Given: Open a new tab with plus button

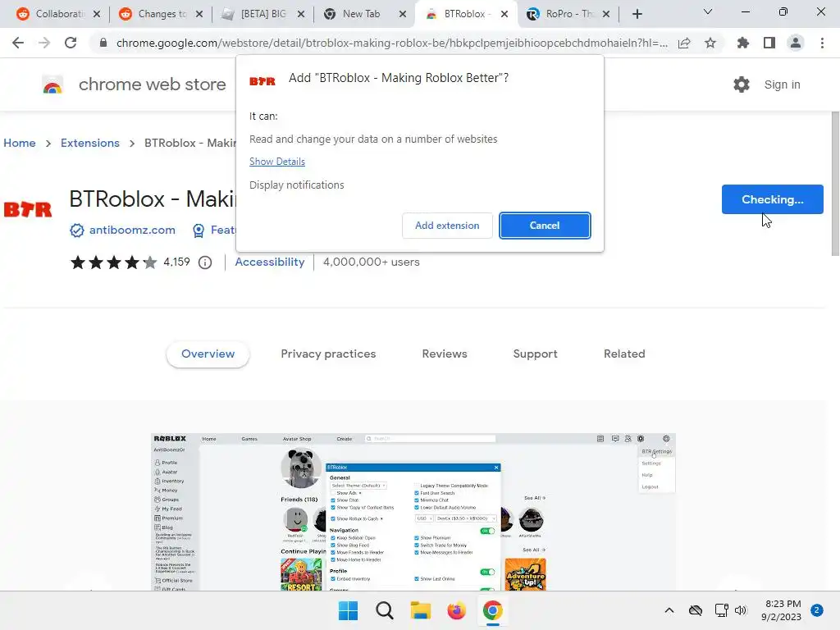Looking at the screenshot, I should coord(637,14).
